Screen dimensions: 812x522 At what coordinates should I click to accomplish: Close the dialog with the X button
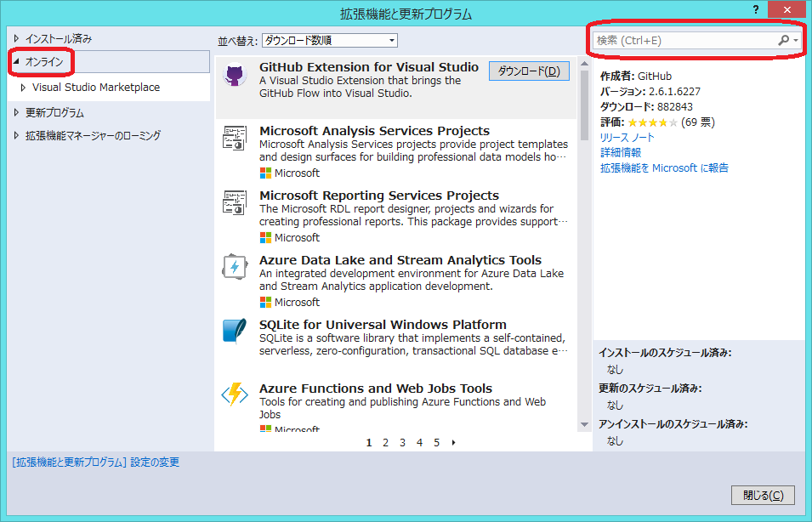[787, 9]
